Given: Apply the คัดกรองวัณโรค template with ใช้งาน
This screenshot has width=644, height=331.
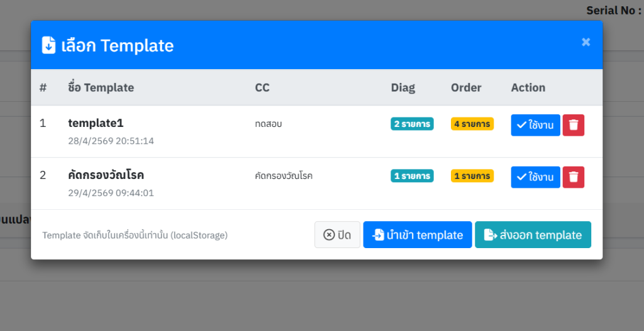Looking at the screenshot, I should [535, 177].
